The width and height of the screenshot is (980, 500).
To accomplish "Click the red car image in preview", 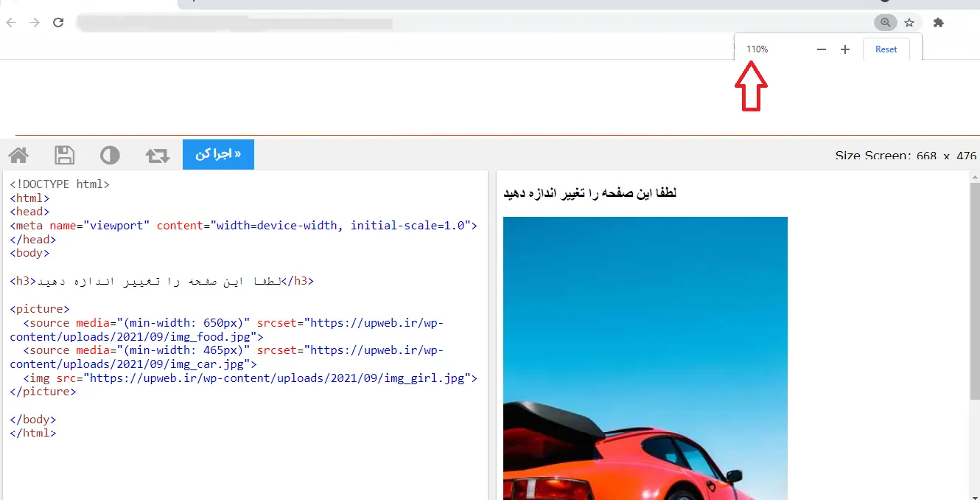I will click(x=645, y=358).
